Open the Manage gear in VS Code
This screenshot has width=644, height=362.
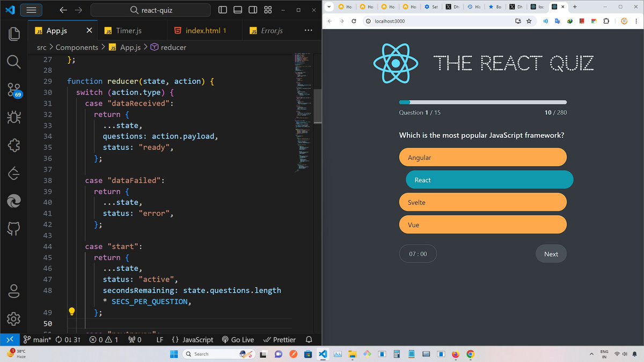pos(14,319)
